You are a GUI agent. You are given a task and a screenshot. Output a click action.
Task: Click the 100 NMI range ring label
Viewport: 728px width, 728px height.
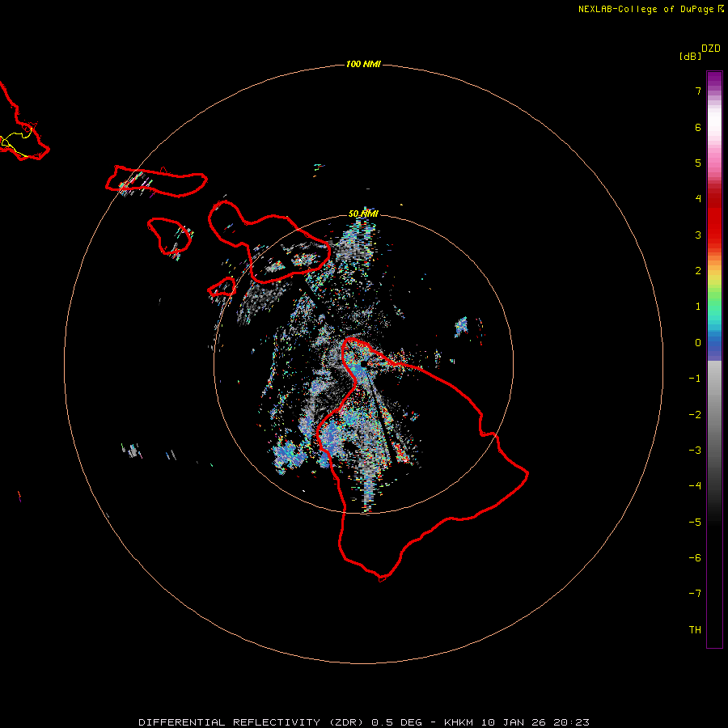pos(363,64)
